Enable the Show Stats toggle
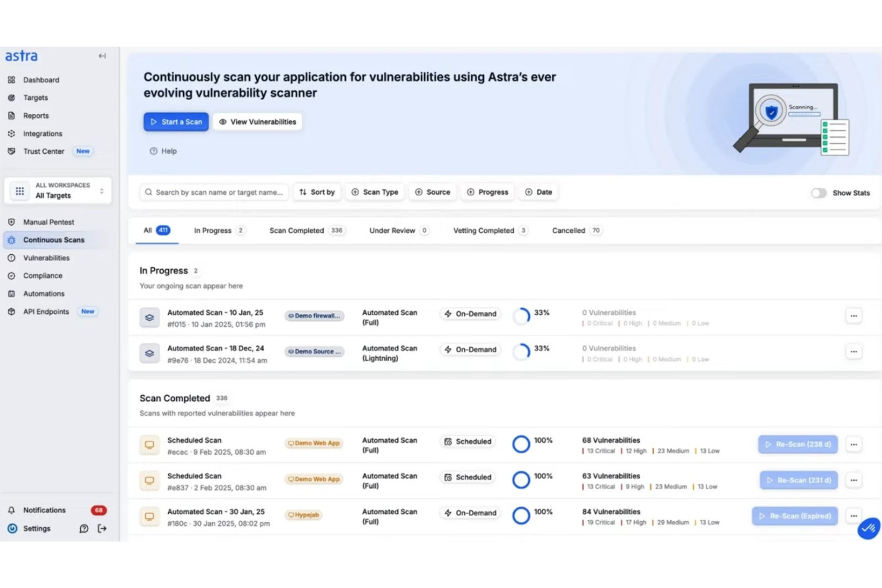This screenshot has height=588, width=882. pos(819,193)
